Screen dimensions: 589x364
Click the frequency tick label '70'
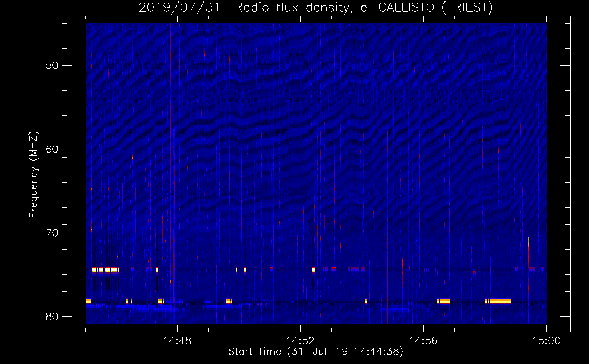click(x=52, y=233)
